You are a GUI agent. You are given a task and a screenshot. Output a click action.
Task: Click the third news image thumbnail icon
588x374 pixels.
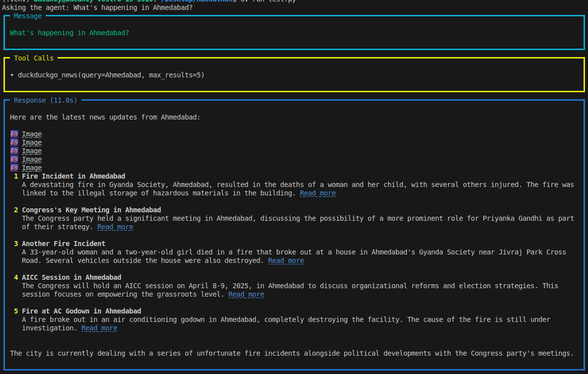14,151
